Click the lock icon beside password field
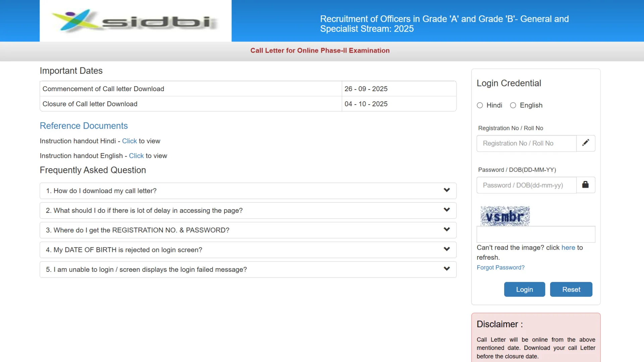644x362 pixels. click(x=585, y=185)
